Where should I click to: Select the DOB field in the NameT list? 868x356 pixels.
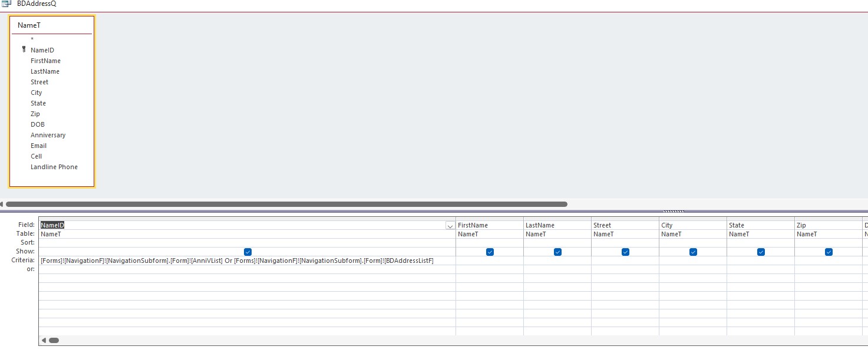(x=37, y=124)
